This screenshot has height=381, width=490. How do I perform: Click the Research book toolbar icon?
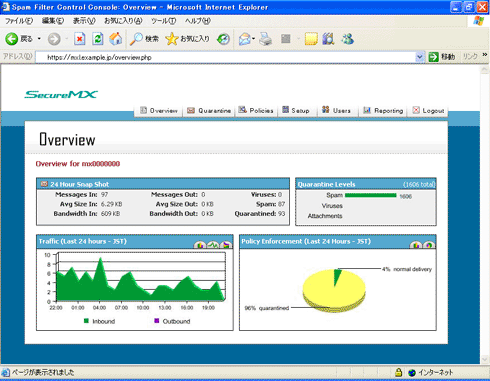(x=328, y=39)
